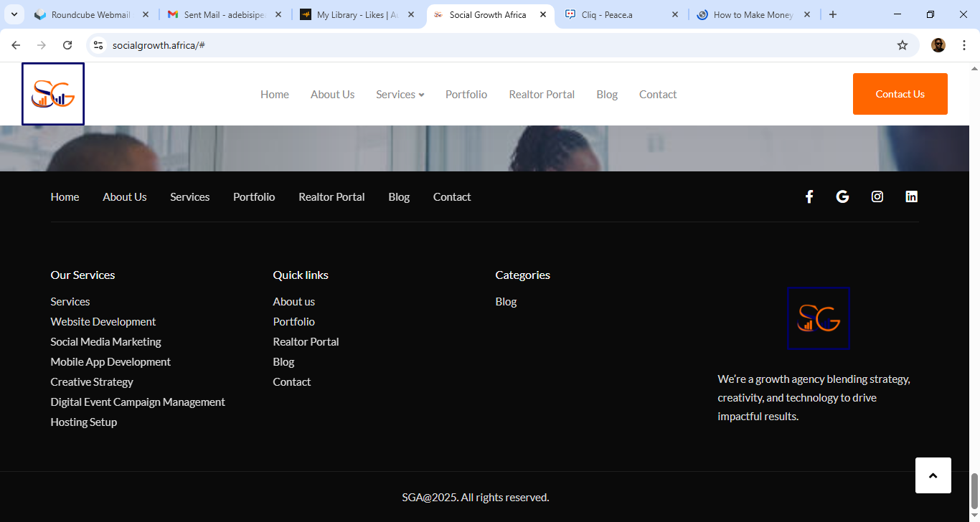Open Chrome three-dot menu
980x522 pixels.
pos(964,45)
